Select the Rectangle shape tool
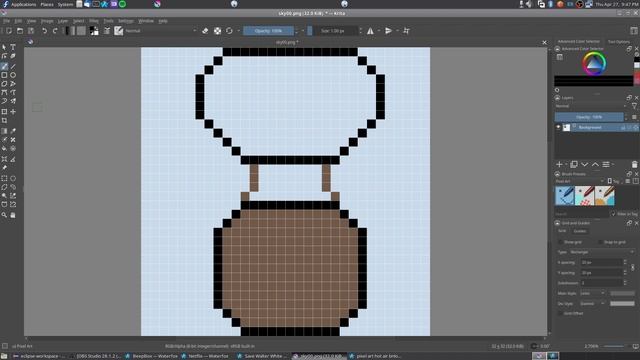640x360 pixels. pyautogui.click(x=4, y=75)
